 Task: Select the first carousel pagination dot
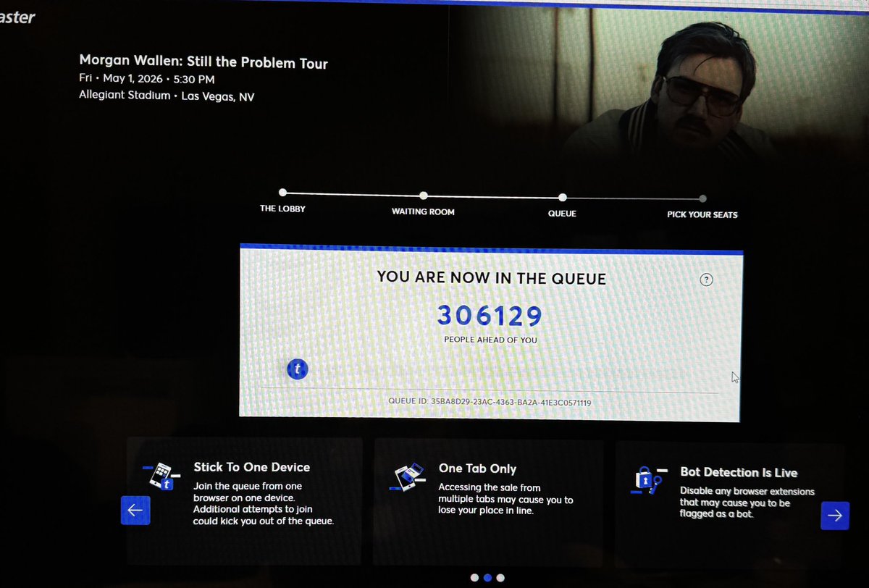pyautogui.click(x=474, y=578)
